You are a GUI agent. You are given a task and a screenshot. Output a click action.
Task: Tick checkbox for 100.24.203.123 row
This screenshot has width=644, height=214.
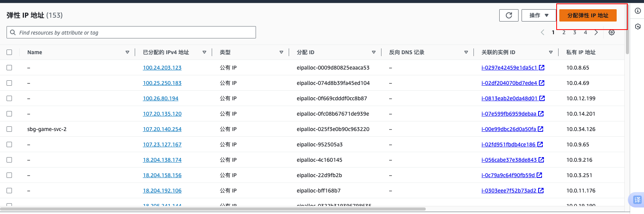tap(9, 68)
